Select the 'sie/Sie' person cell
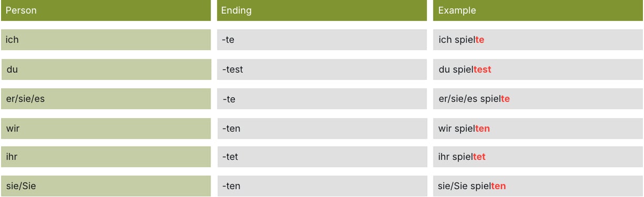 click(106, 186)
